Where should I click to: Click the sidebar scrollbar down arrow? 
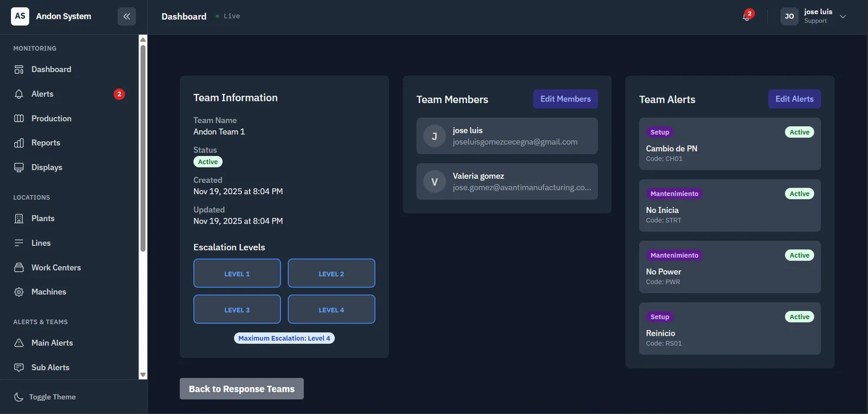143,375
